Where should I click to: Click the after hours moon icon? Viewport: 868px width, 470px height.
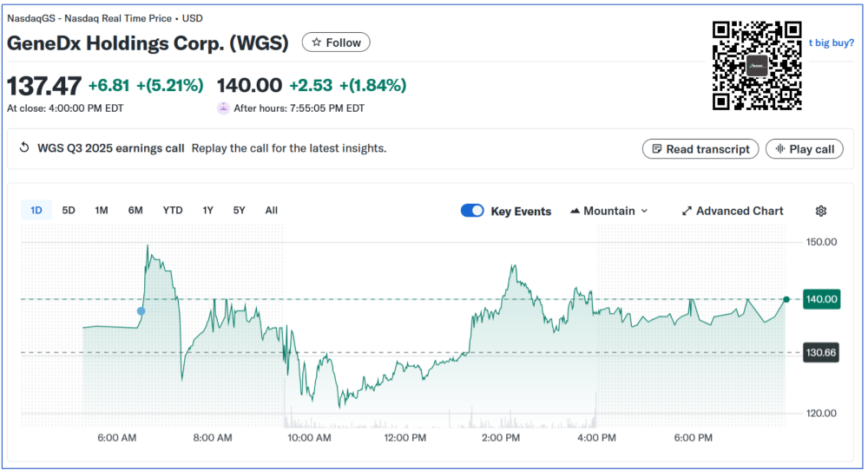pos(223,108)
